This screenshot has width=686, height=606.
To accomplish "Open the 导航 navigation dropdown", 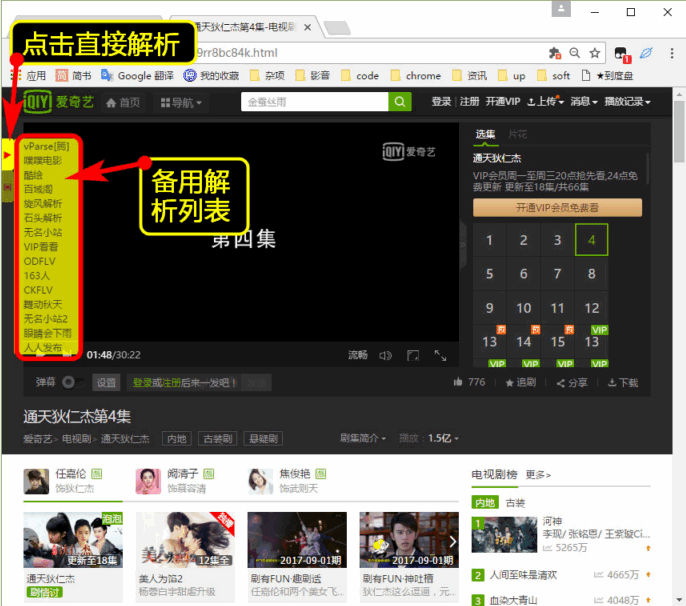I will point(180,102).
